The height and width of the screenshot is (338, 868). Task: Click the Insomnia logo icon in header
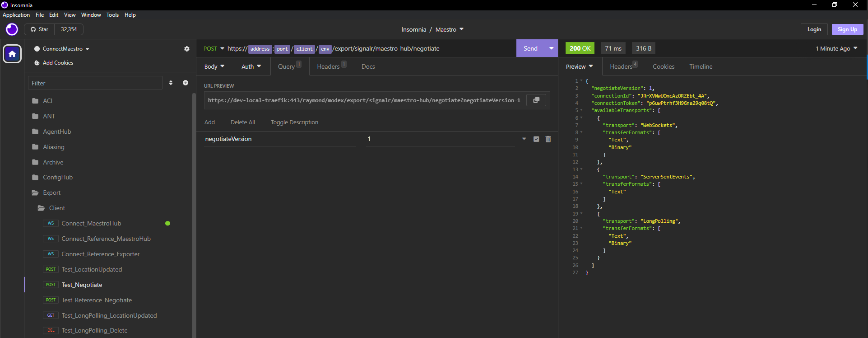[x=12, y=29]
